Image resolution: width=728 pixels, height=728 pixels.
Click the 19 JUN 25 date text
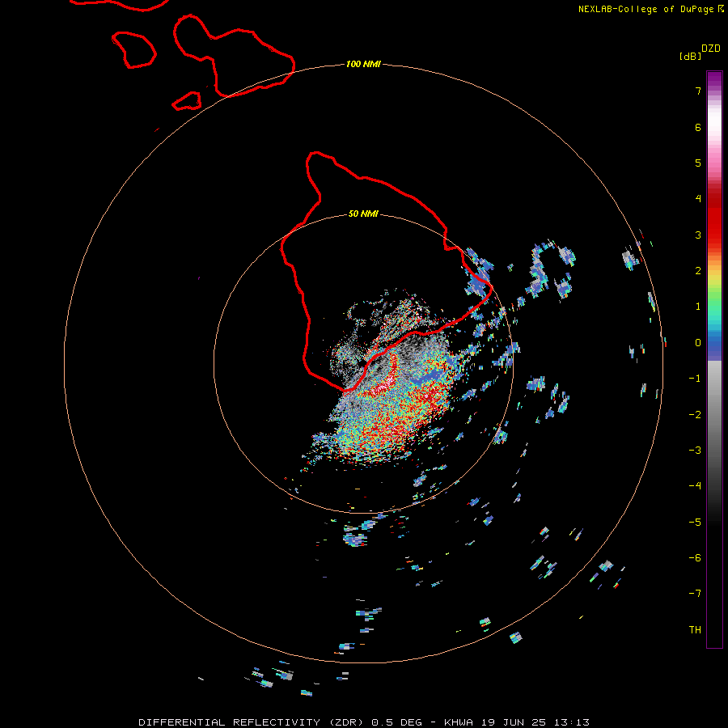514,722
